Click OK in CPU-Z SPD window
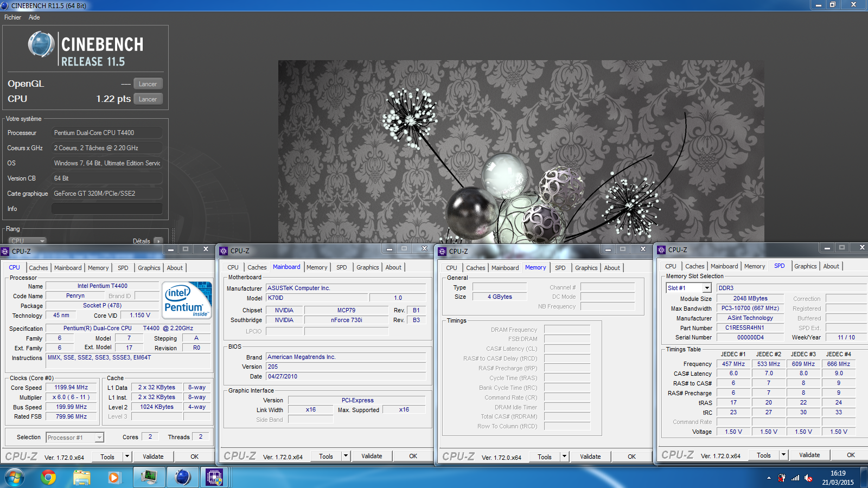 point(851,455)
